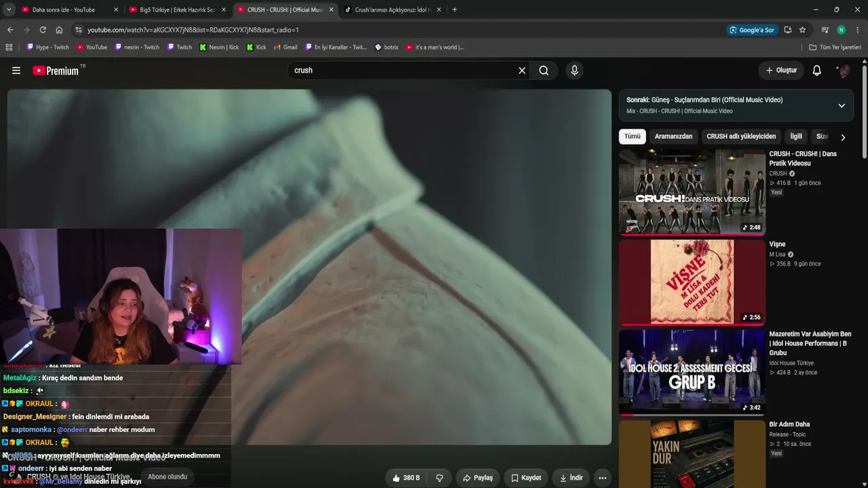Screen dimensions: 868x488
Task: Open the browser home page
Action: coord(59,30)
